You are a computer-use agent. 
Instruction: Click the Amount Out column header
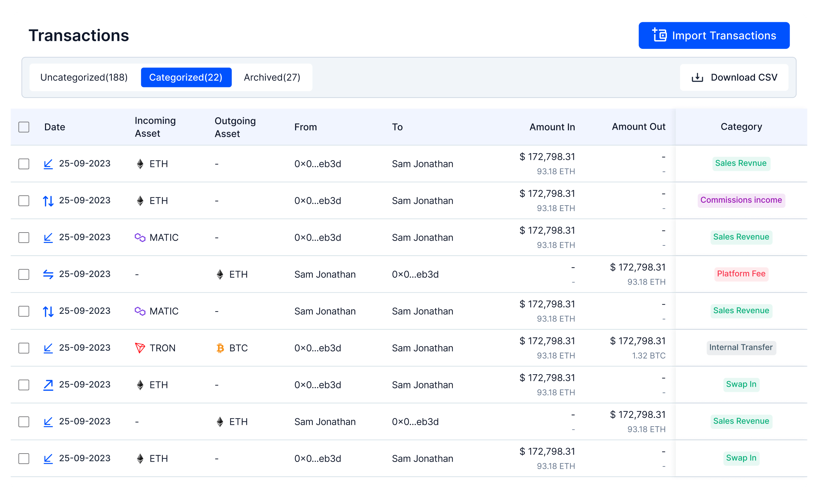click(x=638, y=127)
